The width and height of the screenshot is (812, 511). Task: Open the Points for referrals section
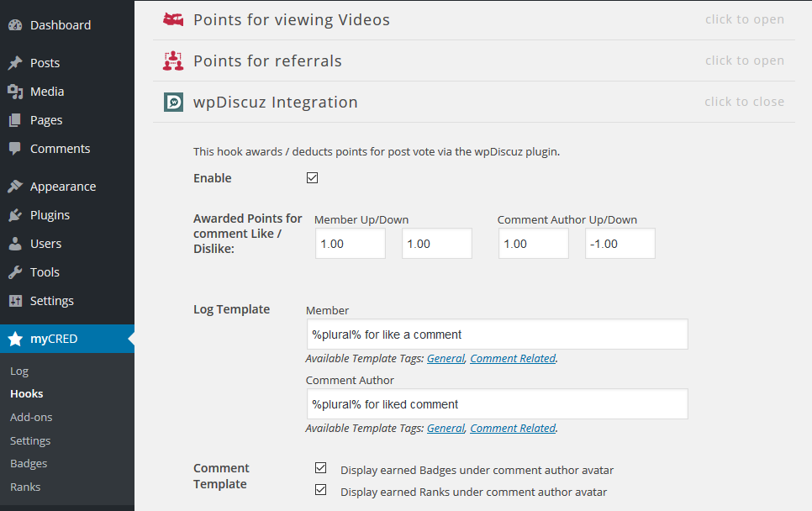coord(744,61)
